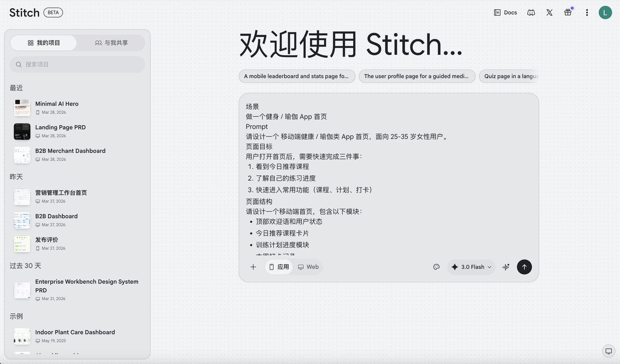Image resolution: width=620 pixels, height=364 pixels.
Task: Click the prompt line 了解自己的练习进度
Action: click(286, 178)
